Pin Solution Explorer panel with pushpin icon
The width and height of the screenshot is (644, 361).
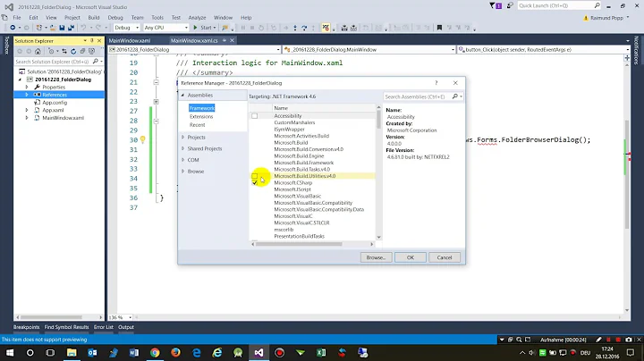coord(91,40)
